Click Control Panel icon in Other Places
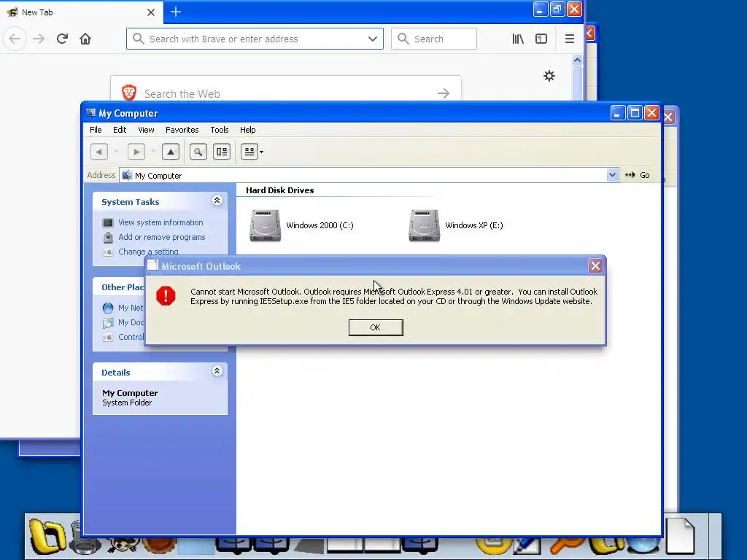Viewport: 747px width, 560px height. [108, 337]
